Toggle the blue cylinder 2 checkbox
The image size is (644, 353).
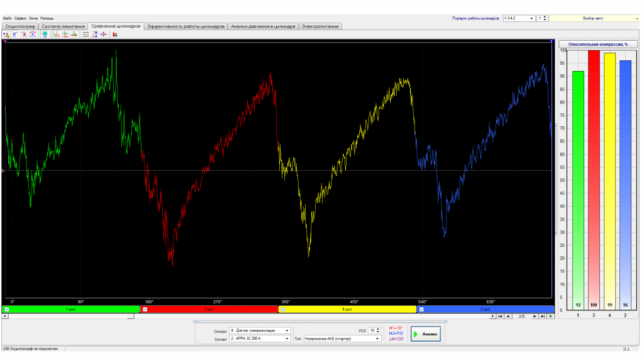click(x=421, y=310)
